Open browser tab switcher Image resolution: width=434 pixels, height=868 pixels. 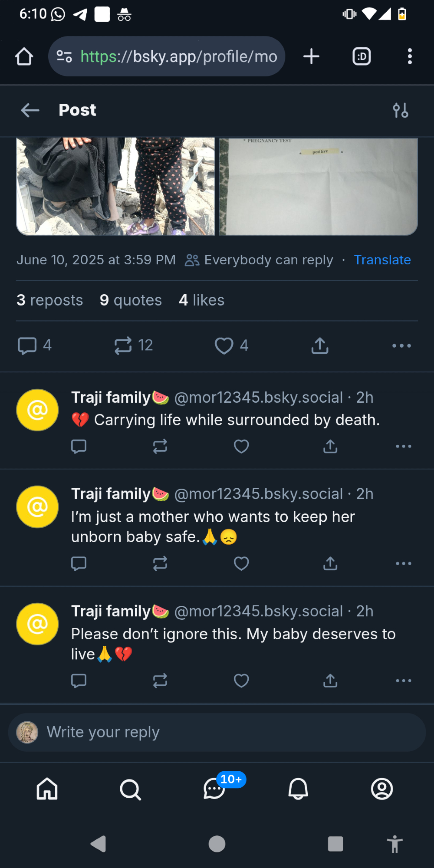pos(362,56)
